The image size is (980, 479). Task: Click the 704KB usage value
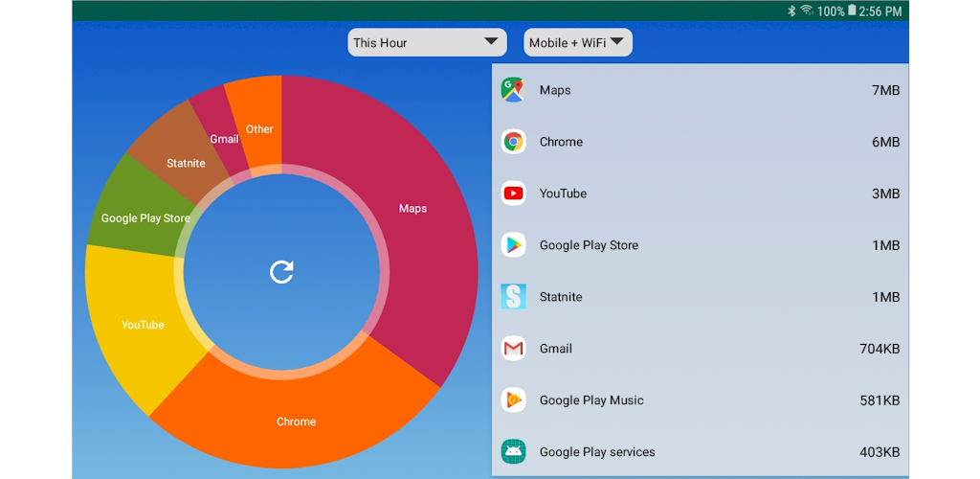click(880, 349)
